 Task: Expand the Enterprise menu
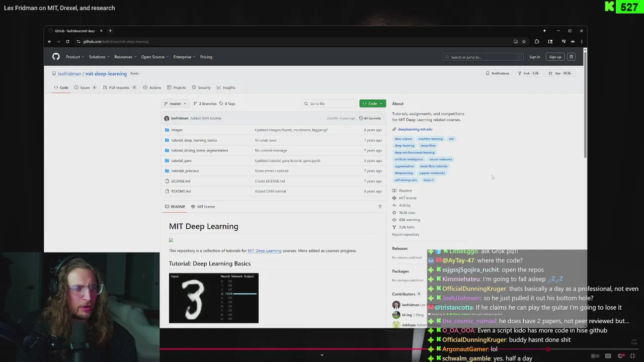[x=184, y=57]
